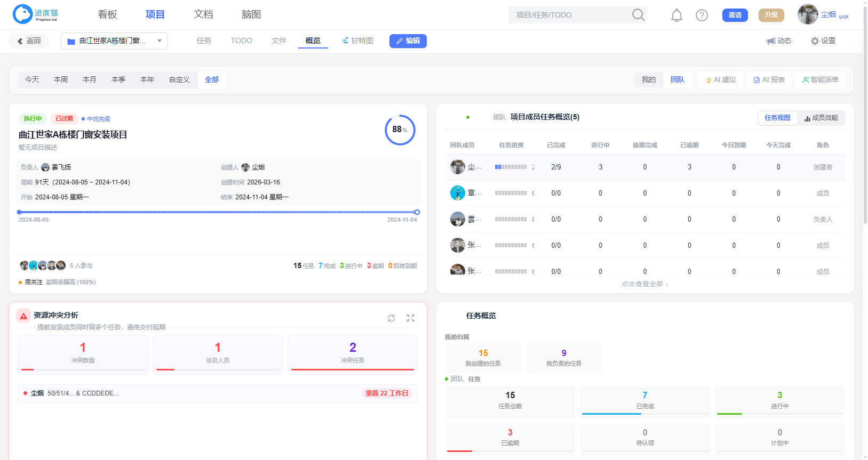The width and height of the screenshot is (868, 460).
Task: Open 智能派单 smart dispatch
Action: point(820,80)
